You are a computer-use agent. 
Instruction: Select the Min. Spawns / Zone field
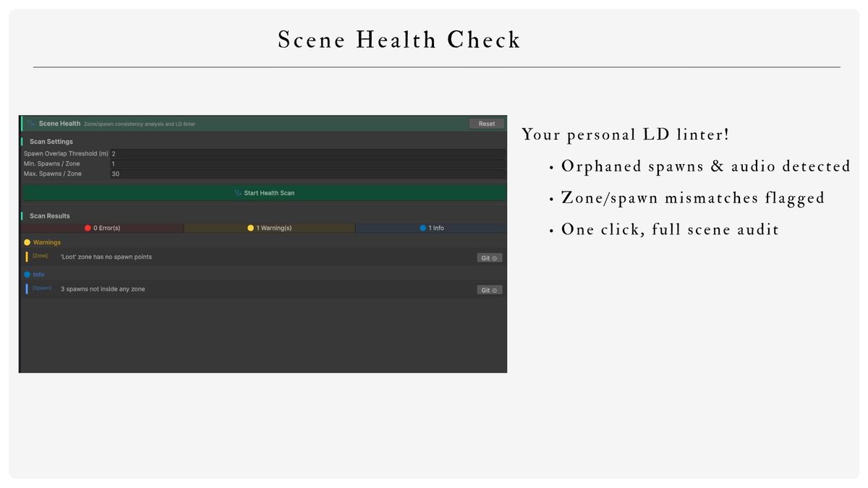tap(307, 164)
